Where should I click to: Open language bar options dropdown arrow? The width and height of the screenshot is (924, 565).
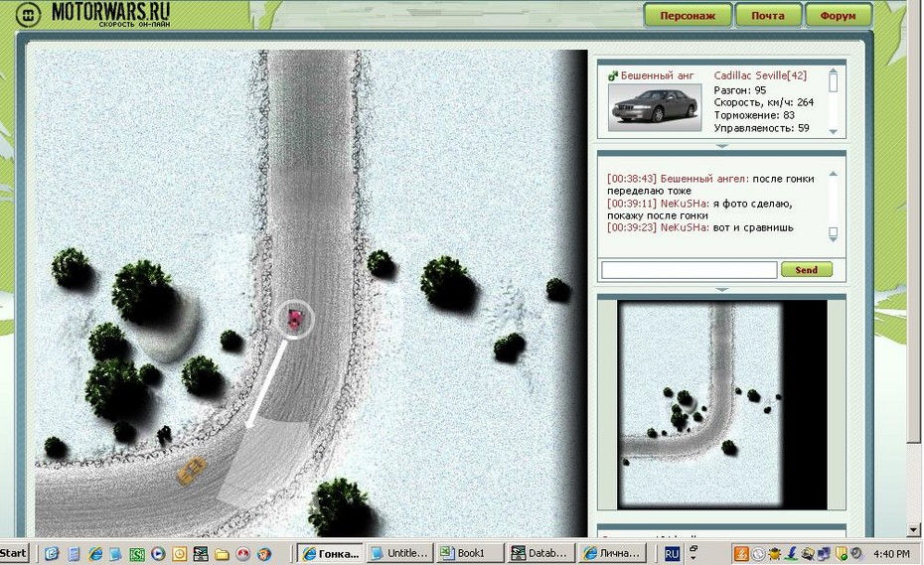(x=693, y=558)
